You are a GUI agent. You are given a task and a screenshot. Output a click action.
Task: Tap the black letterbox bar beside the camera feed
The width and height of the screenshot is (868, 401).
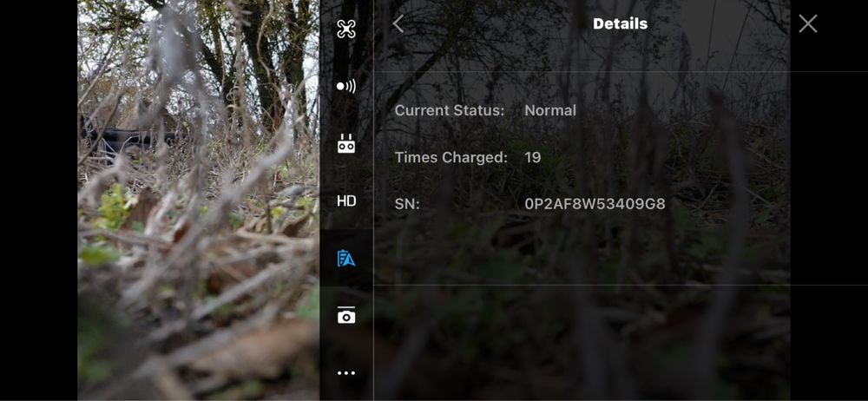[x=39, y=200]
